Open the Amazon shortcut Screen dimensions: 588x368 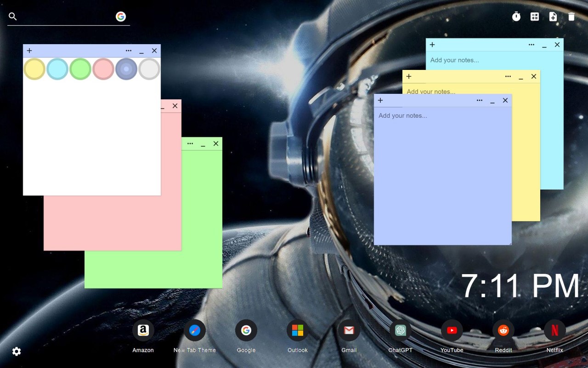pos(143,330)
